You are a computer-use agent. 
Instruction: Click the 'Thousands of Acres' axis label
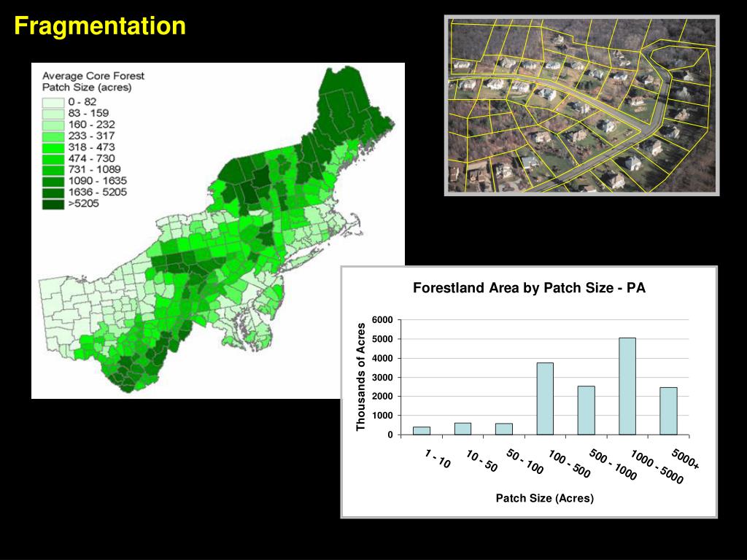tap(360, 377)
